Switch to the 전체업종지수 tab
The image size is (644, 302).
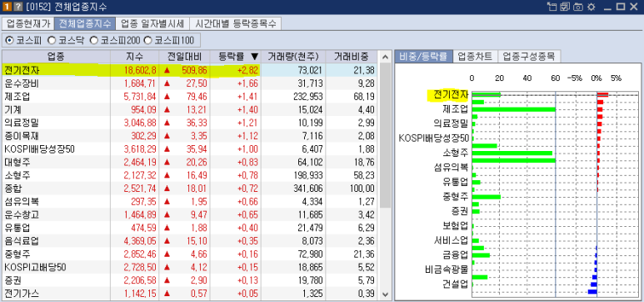click(x=85, y=23)
